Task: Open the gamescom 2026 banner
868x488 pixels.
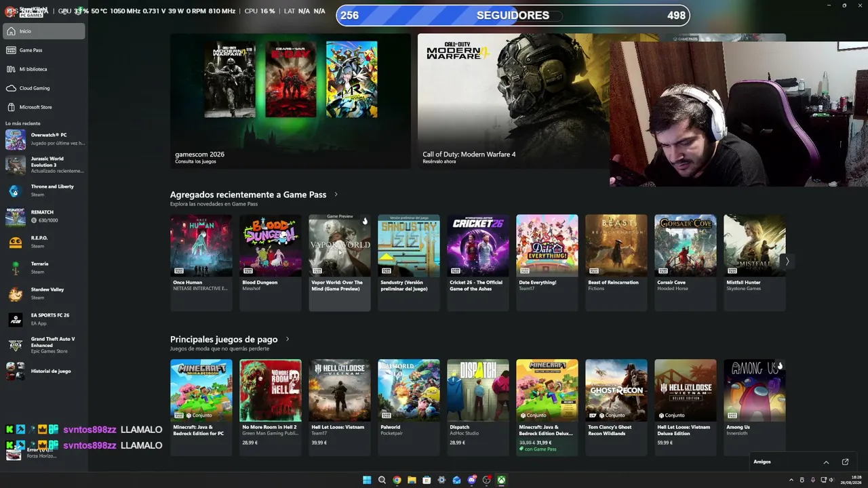Action: (x=290, y=101)
